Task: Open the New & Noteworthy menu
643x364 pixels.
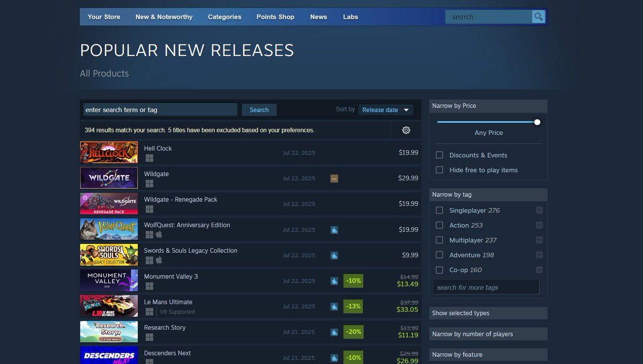Action: click(x=164, y=17)
